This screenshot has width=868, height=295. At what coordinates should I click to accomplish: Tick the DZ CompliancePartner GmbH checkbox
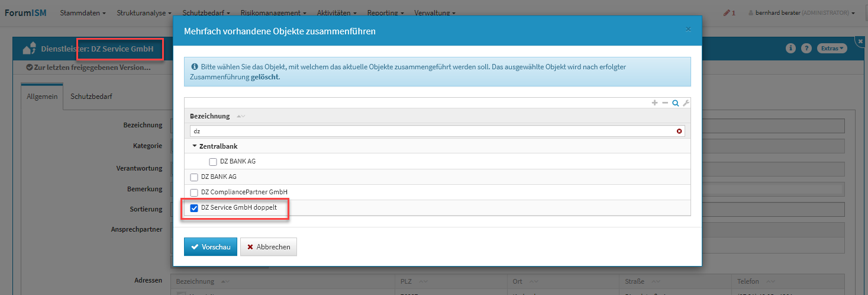tap(194, 193)
